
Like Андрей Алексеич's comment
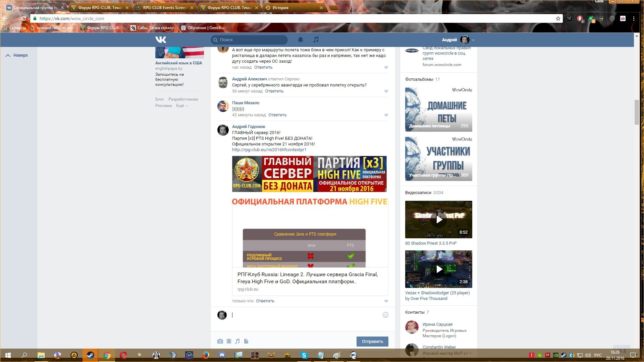pyautogui.click(x=386, y=91)
